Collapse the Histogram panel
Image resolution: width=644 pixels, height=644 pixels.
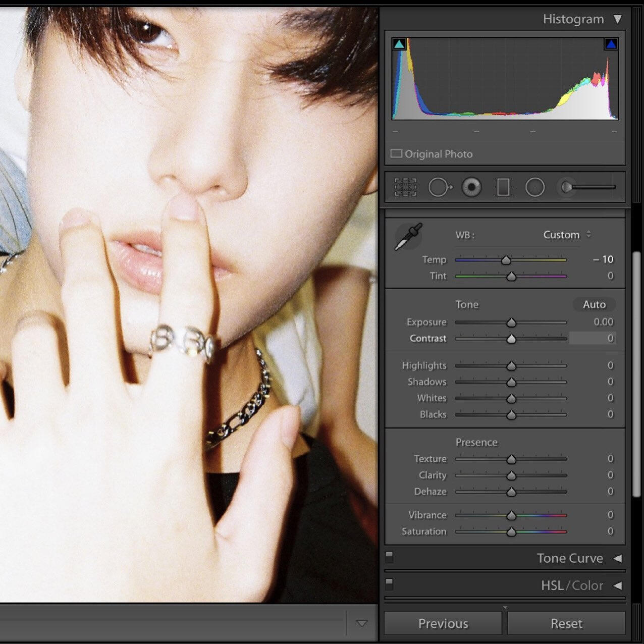[x=617, y=19]
